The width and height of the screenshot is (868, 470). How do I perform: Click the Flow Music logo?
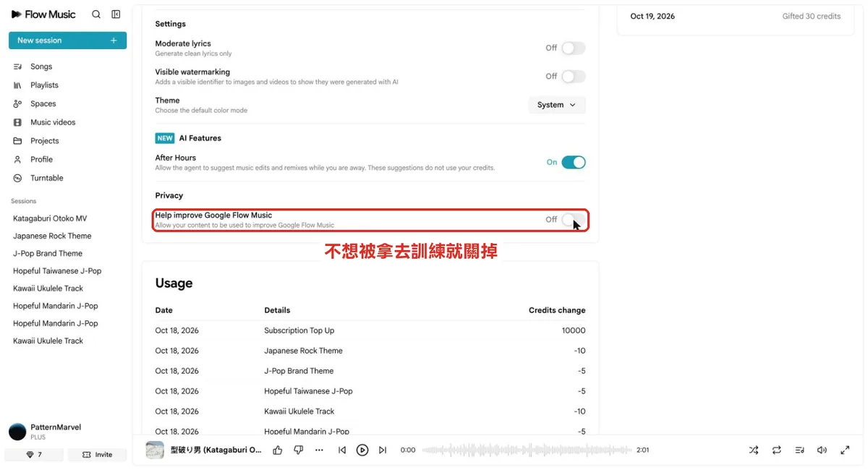[x=43, y=14]
